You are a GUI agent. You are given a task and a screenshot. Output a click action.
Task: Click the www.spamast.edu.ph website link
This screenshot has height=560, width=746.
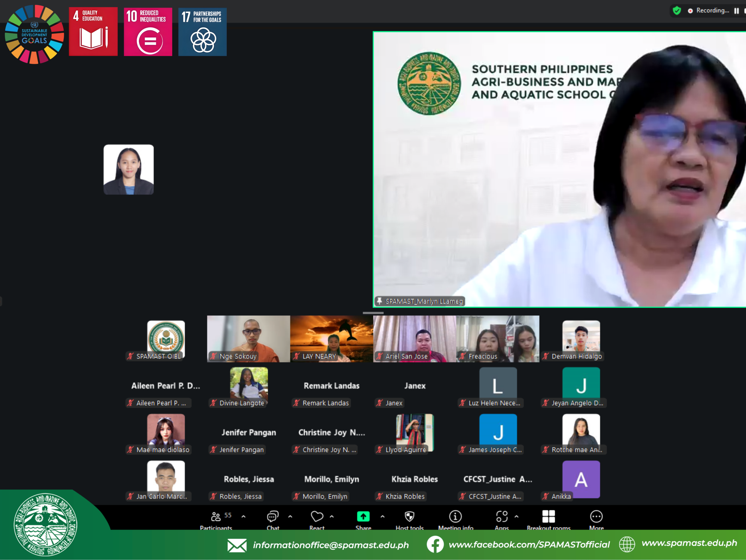(x=689, y=543)
